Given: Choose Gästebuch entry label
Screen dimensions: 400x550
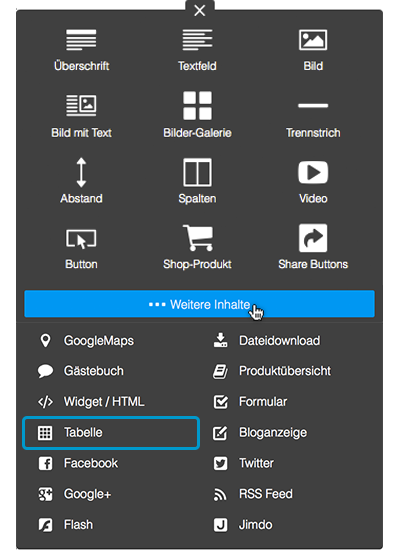Looking at the screenshot, I should (x=94, y=371).
